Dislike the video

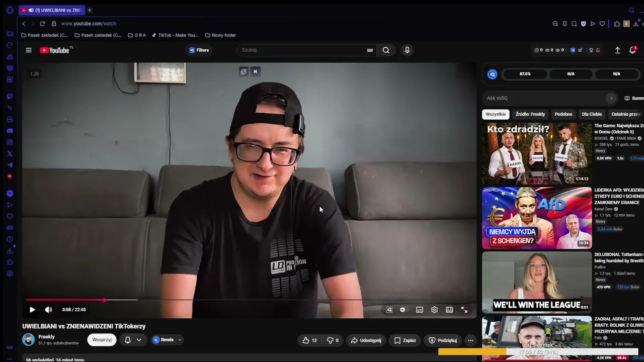tap(333, 340)
